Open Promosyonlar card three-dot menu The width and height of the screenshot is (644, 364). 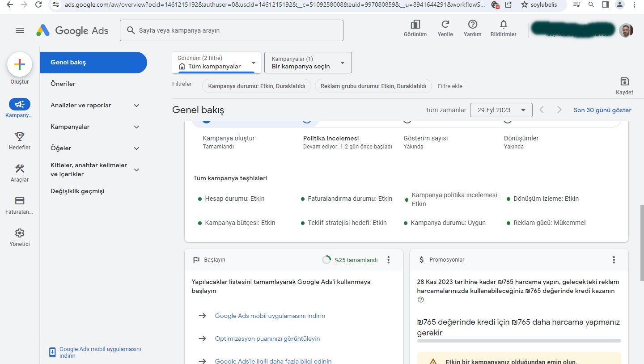614,260
